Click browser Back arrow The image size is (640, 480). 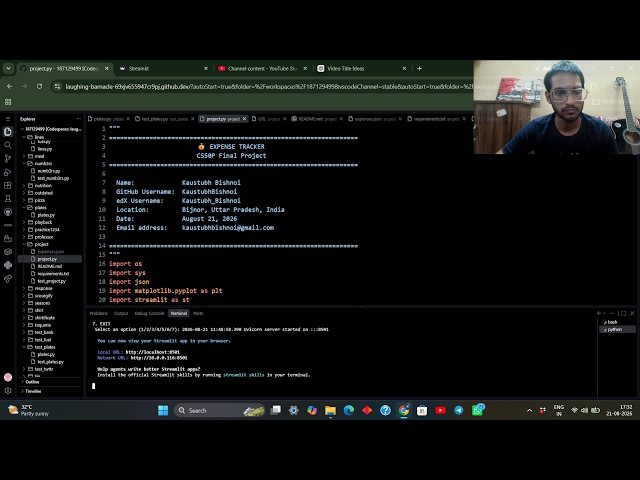[x=9, y=87]
